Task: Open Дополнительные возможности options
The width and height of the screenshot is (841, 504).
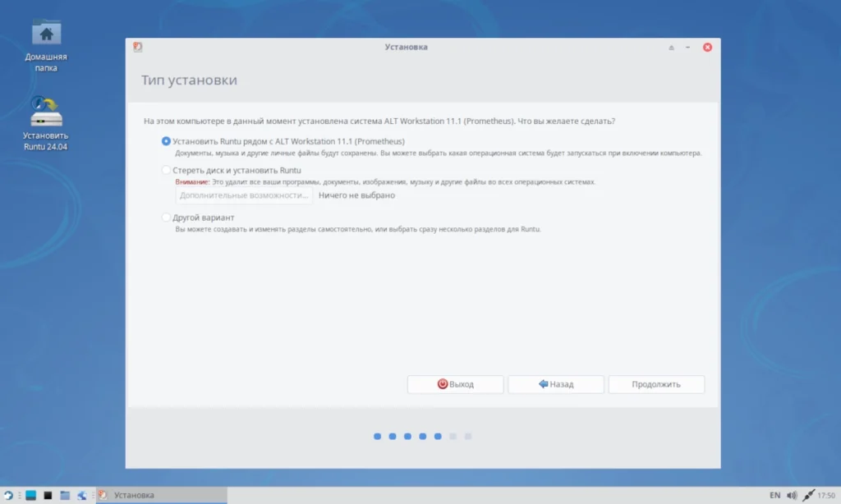Action: (244, 195)
